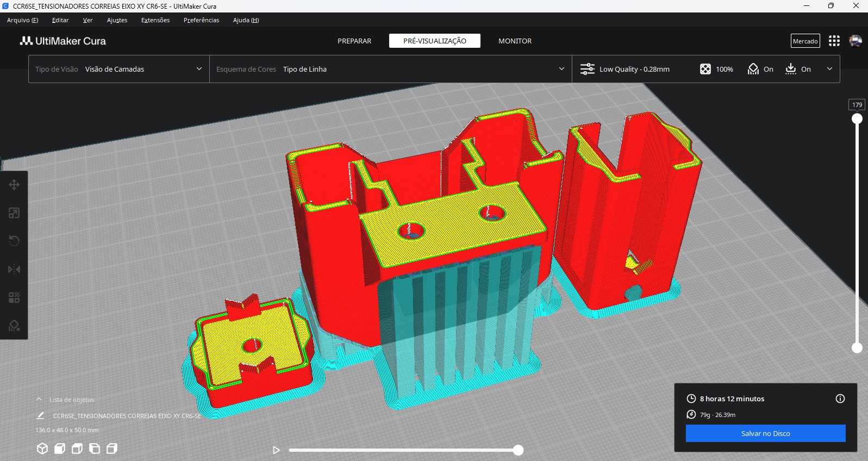Click the infill density icon

[x=705, y=69]
